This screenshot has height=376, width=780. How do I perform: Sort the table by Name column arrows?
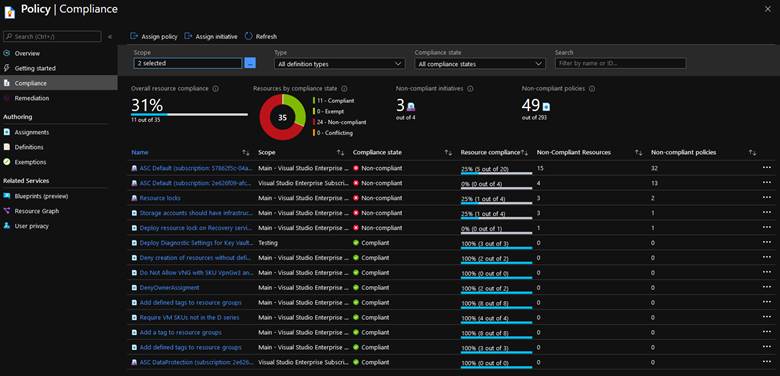pos(246,152)
